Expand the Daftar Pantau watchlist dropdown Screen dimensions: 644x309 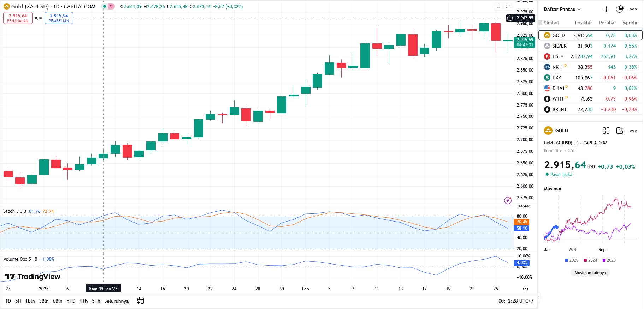point(562,9)
